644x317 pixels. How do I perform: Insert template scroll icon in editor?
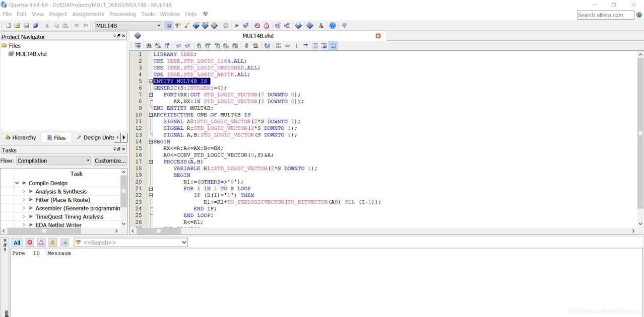click(255, 46)
